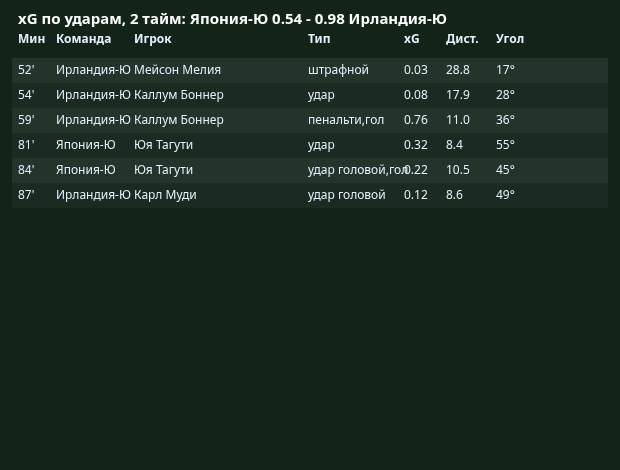This screenshot has height=470, width=620.
Task: Click distance value 10.5
Action: pyautogui.click(x=458, y=170)
